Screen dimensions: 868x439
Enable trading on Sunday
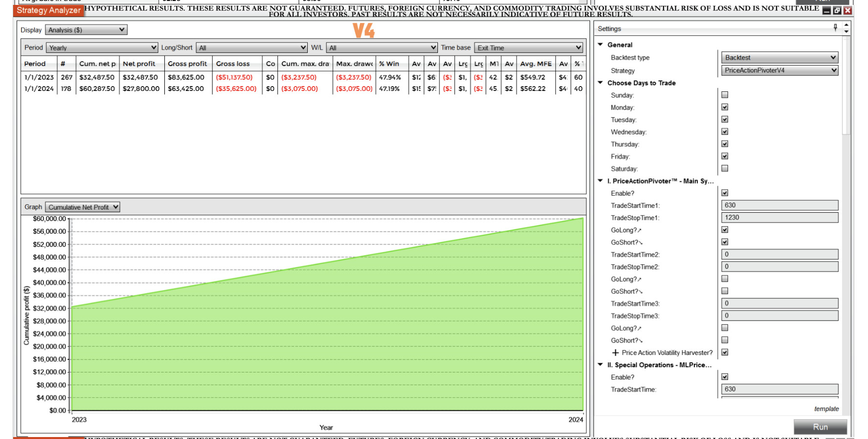point(725,95)
